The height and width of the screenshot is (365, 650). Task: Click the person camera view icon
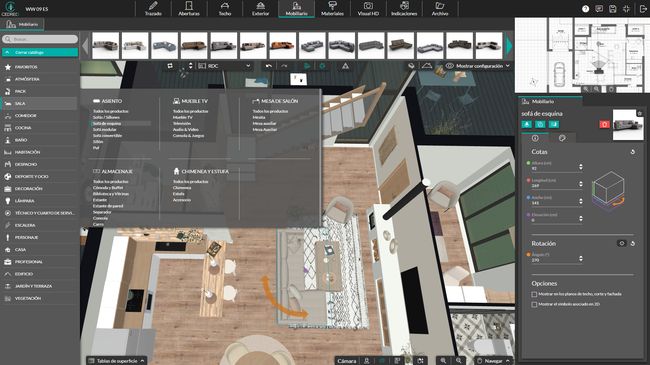[x=366, y=361]
